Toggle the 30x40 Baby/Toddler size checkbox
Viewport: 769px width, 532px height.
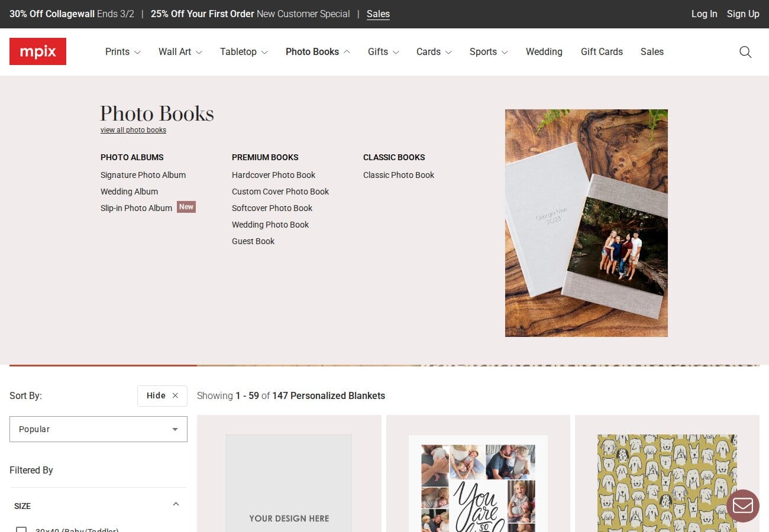tap(21, 530)
